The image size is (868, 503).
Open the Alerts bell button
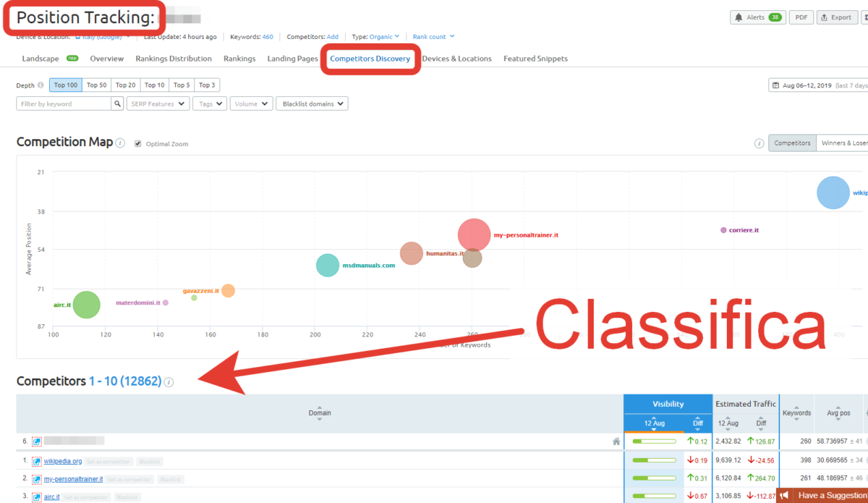click(757, 17)
